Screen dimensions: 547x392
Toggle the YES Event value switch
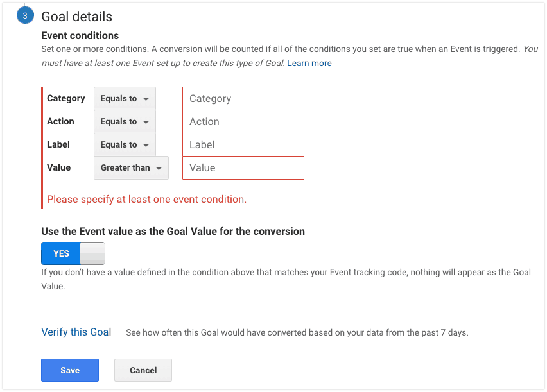tap(73, 253)
